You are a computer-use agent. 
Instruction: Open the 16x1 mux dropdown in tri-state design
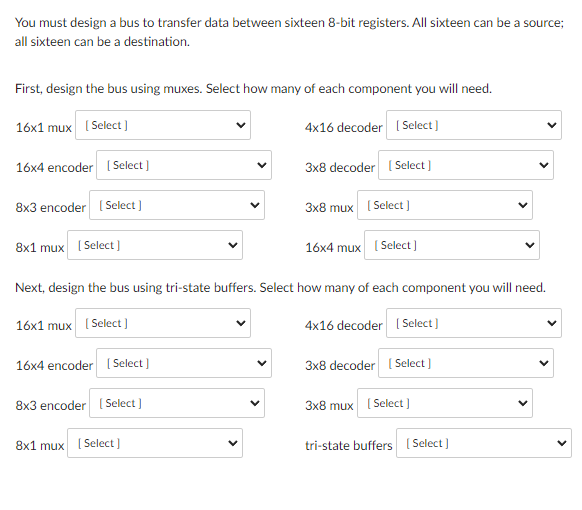163,323
